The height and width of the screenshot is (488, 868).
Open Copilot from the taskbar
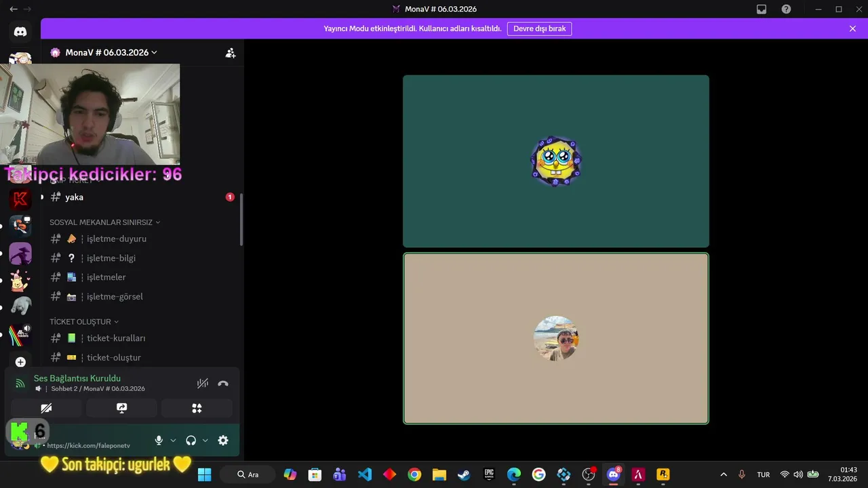[x=290, y=474]
